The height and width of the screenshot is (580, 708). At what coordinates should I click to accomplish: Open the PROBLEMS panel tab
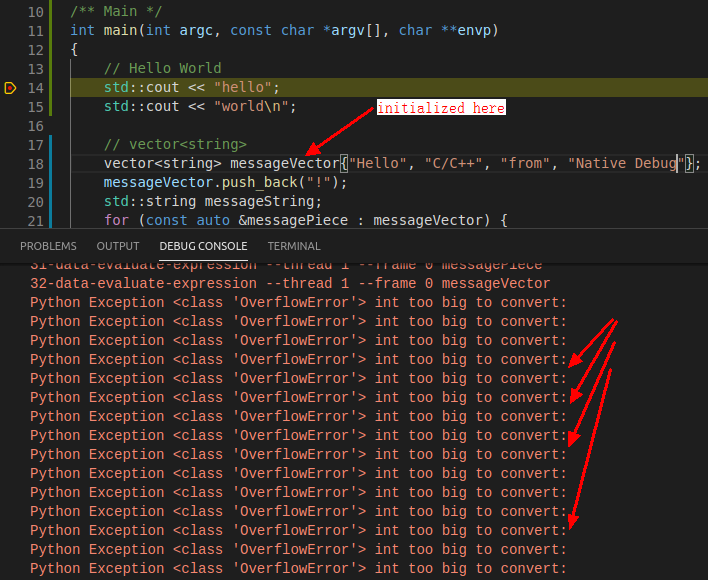pyautogui.click(x=48, y=246)
